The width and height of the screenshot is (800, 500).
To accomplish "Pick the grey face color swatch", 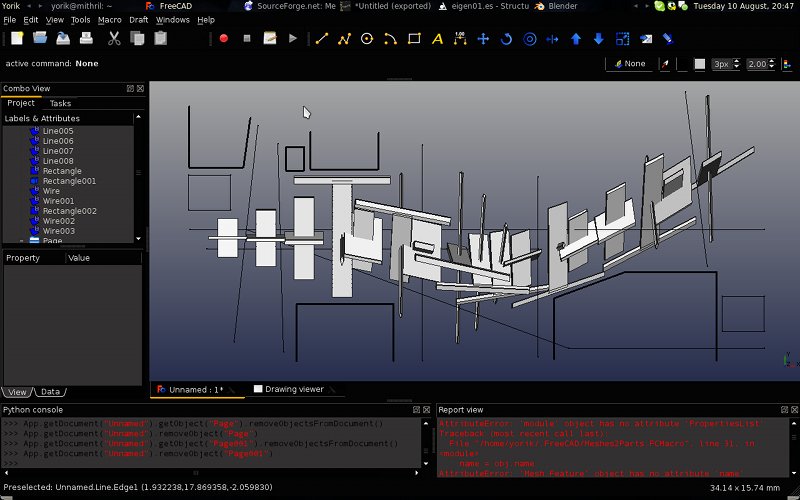I will (700, 64).
